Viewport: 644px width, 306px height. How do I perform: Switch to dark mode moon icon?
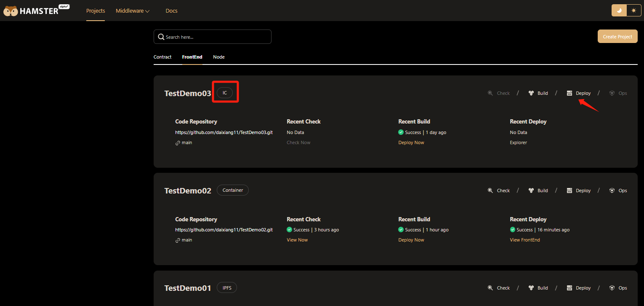[x=619, y=11]
